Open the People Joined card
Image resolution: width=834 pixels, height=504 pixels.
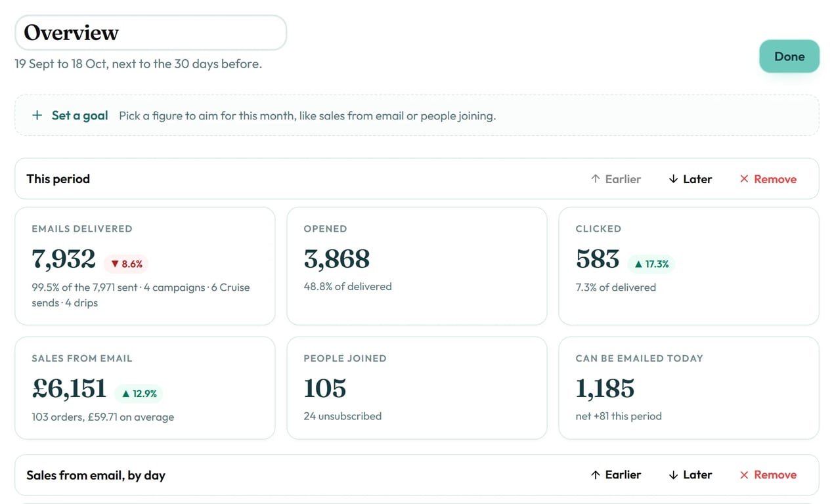(x=417, y=388)
